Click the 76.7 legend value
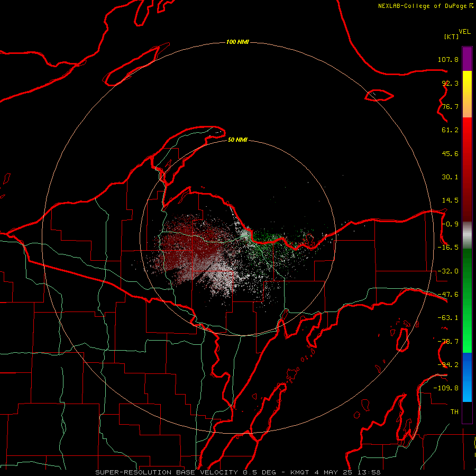 450,106
